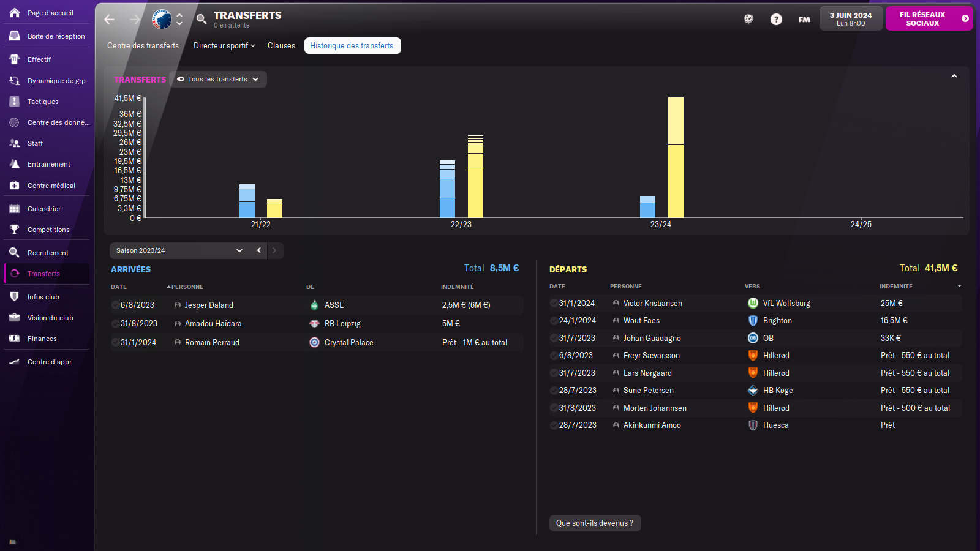
Task: Continue using the 3 Juin 2024 date button
Action: click(x=851, y=19)
